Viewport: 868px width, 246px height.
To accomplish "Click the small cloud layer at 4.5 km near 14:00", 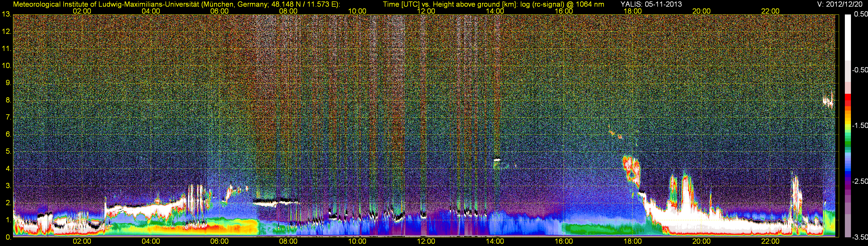I will 497,160.
